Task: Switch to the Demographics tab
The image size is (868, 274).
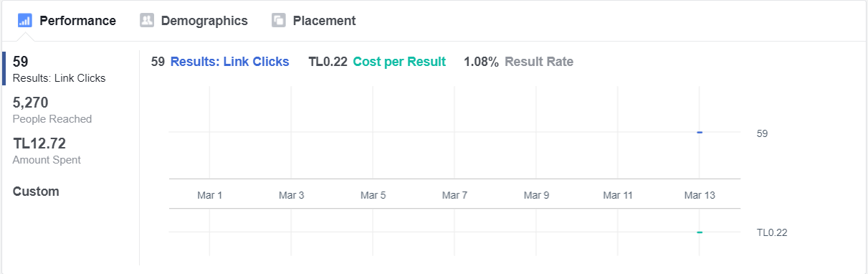Action: tap(194, 21)
